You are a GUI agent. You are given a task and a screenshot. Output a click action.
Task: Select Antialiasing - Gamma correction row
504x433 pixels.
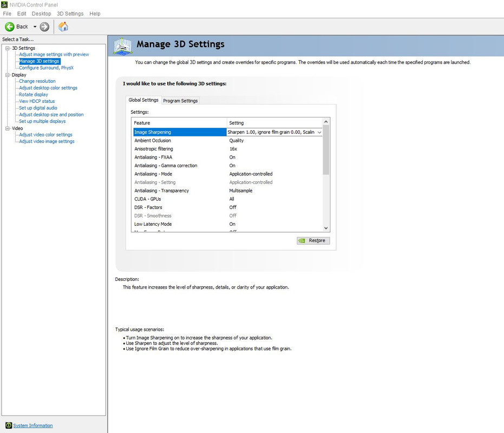228,166
